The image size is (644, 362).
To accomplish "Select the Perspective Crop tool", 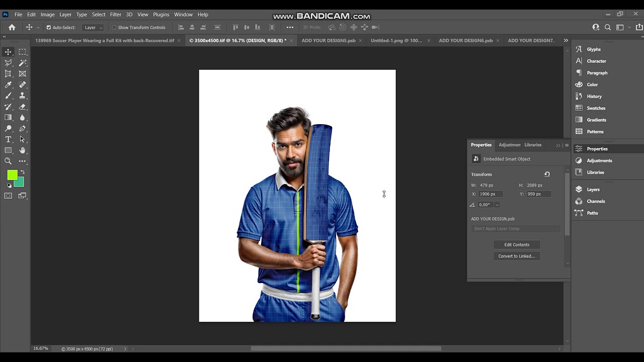I will [x=8, y=74].
